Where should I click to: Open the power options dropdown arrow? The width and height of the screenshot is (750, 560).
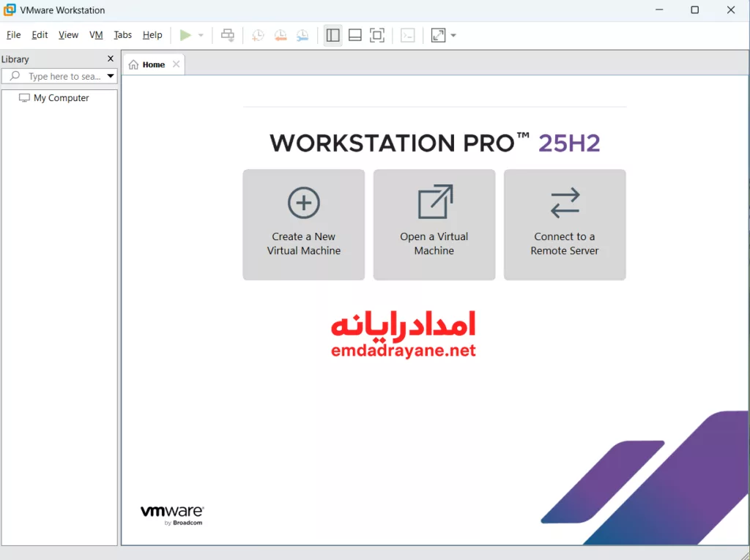point(199,34)
